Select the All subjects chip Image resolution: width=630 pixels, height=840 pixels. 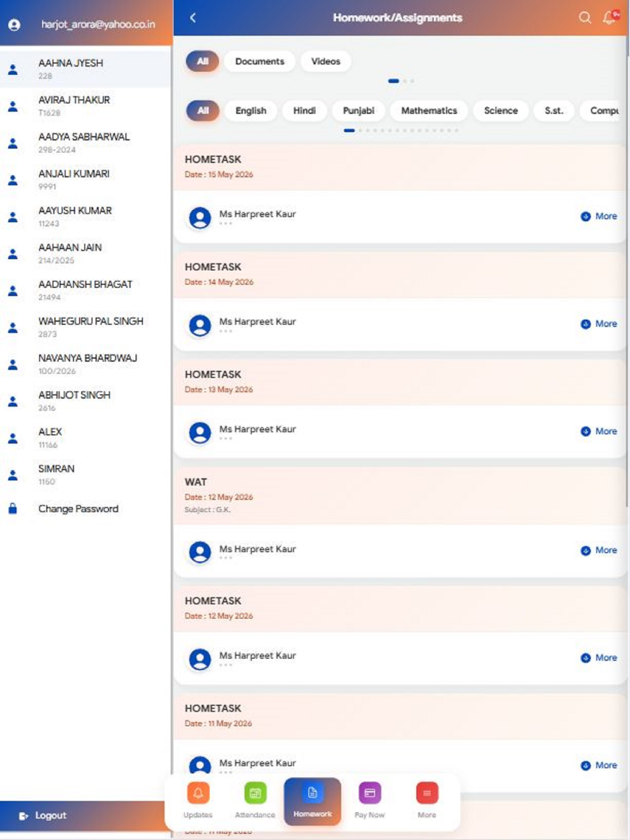click(203, 110)
